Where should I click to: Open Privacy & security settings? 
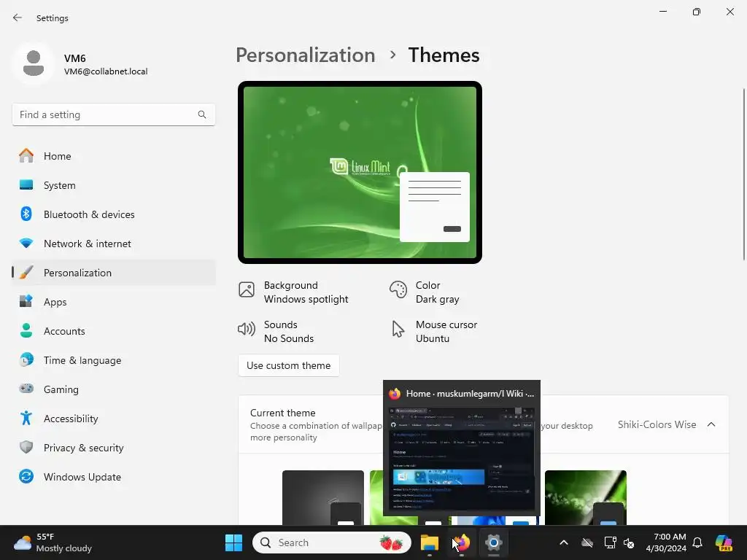113,448
